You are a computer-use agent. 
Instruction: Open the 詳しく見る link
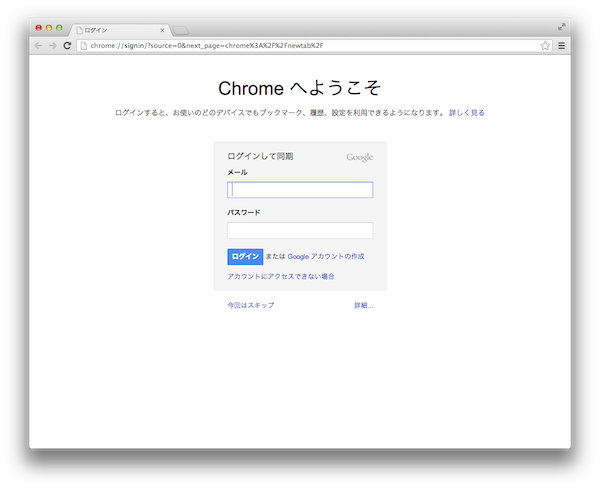pyautogui.click(x=466, y=113)
